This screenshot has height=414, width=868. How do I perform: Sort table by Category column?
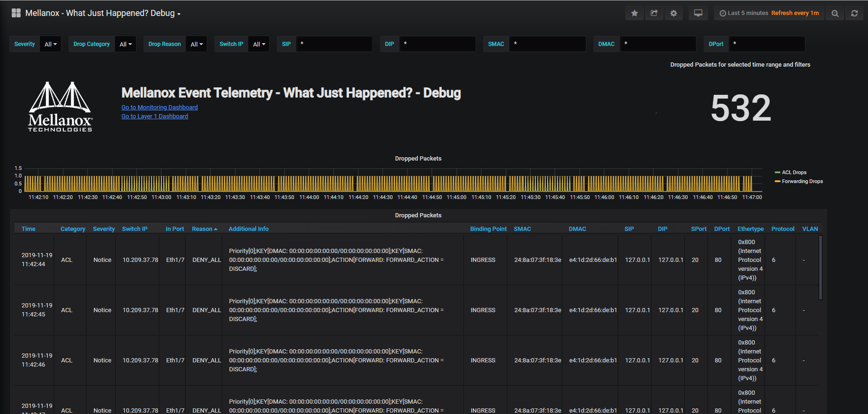pos(73,229)
